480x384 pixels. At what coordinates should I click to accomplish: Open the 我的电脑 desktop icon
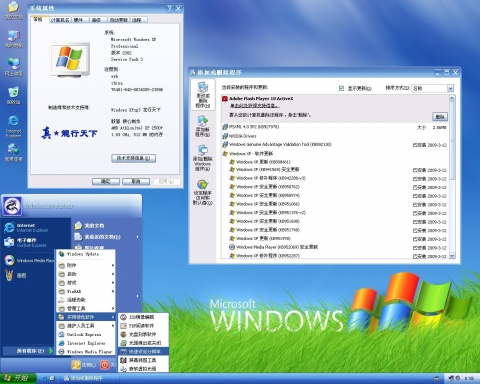pos(14,39)
